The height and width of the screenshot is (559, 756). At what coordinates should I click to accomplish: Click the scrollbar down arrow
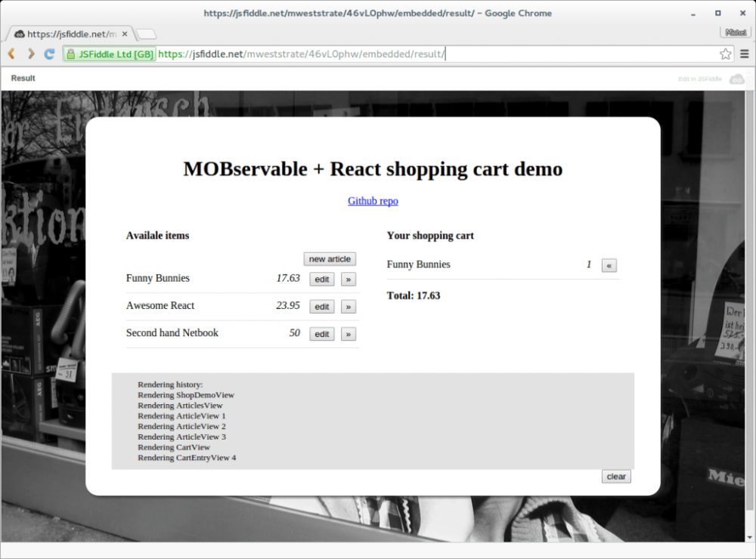[x=750, y=537]
